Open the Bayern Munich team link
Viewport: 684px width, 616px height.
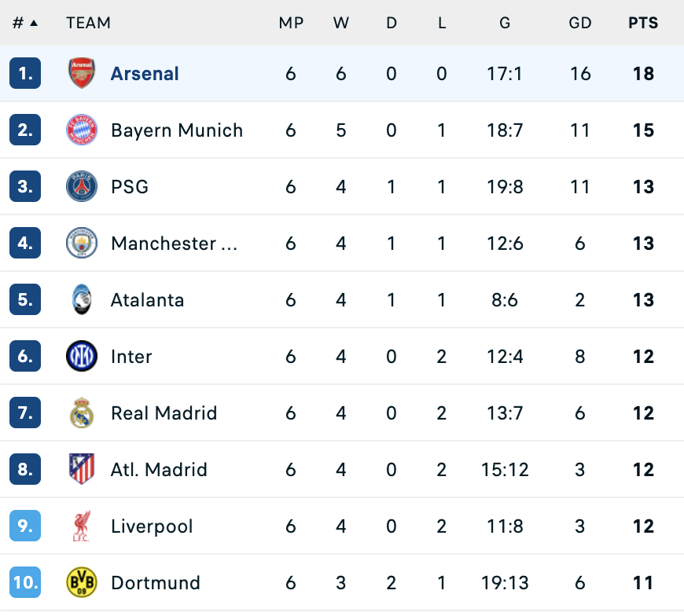[x=177, y=130]
